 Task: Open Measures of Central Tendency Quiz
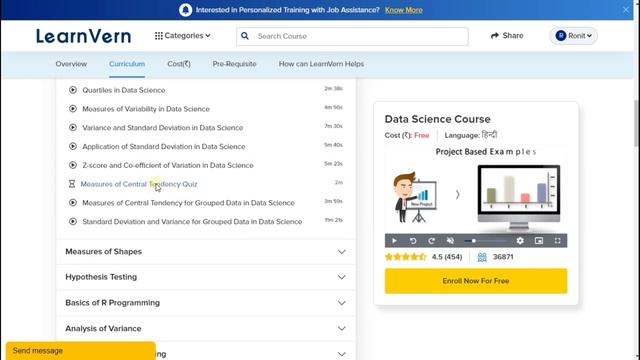pyautogui.click(x=139, y=184)
